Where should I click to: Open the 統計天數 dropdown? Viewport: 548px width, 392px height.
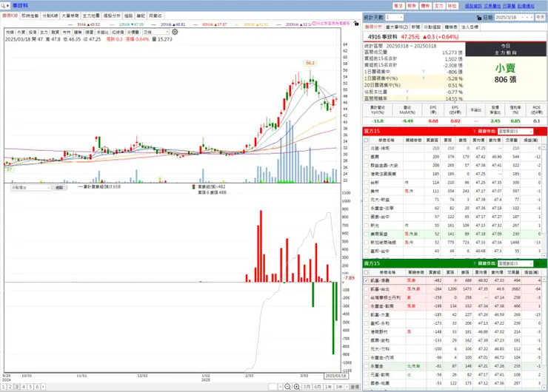point(394,17)
